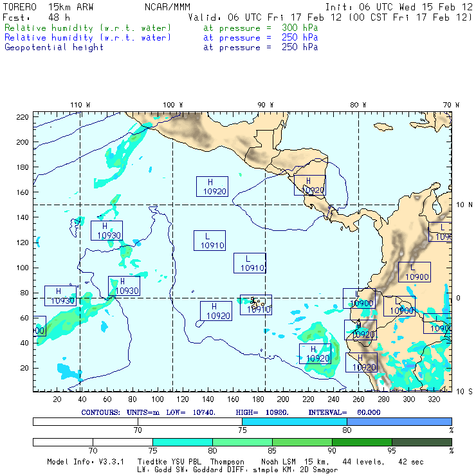Click the "Tiedtke" scheme name
Screen dimensions: 476x476
pyautogui.click(x=152, y=462)
